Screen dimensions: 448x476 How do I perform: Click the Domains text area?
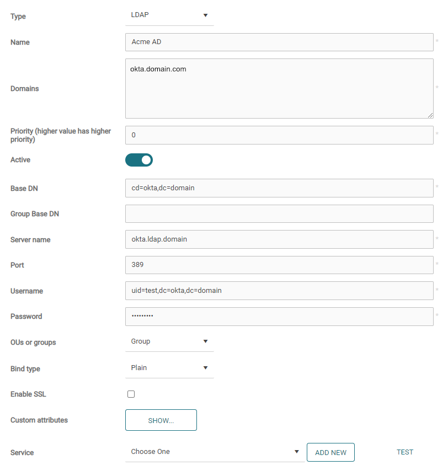pos(279,89)
